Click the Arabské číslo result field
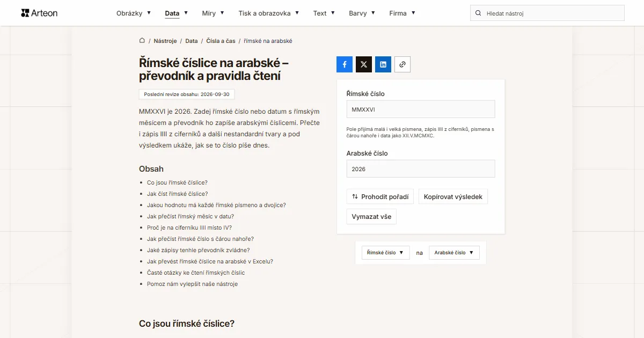The image size is (644, 338). coord(421,168)
